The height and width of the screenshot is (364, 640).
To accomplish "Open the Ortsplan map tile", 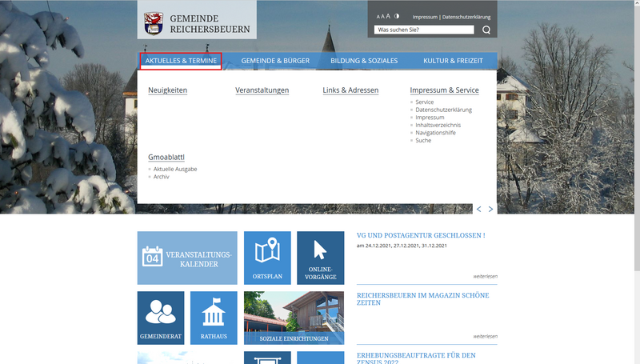I will click(x=267, y=258).
